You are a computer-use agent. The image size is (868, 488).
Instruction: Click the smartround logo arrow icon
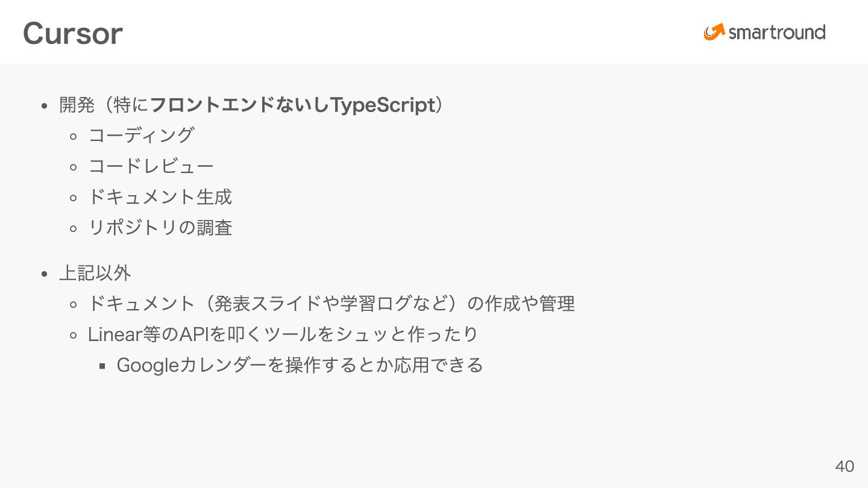coord(714,32)
